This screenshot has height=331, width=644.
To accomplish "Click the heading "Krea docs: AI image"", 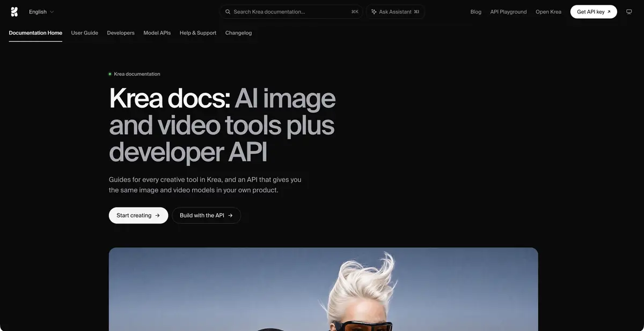I will click(x=222, y=98).
